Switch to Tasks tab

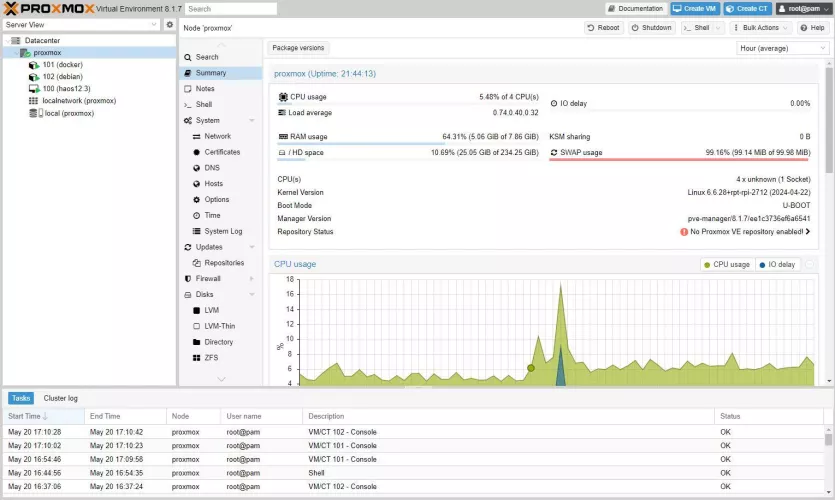click(21, 398)
